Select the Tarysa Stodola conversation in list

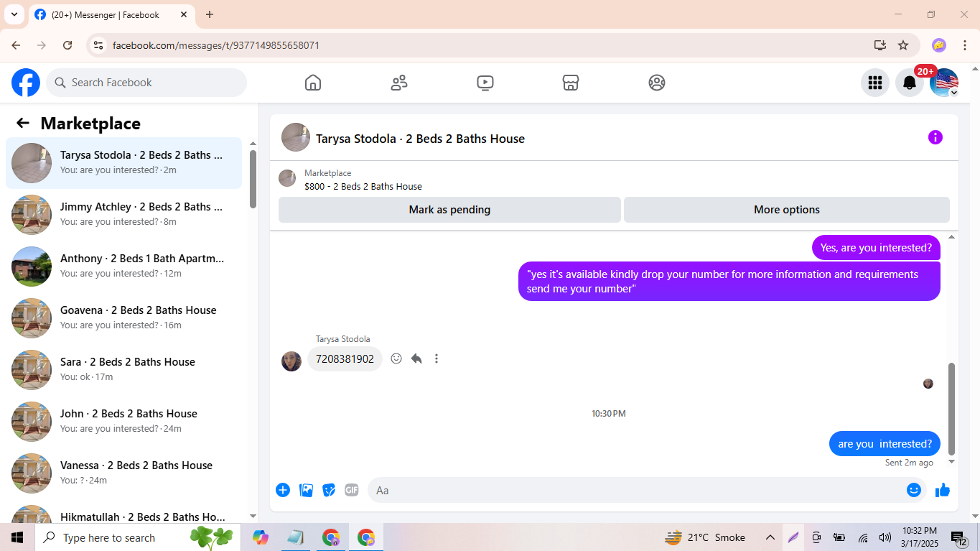124,162
